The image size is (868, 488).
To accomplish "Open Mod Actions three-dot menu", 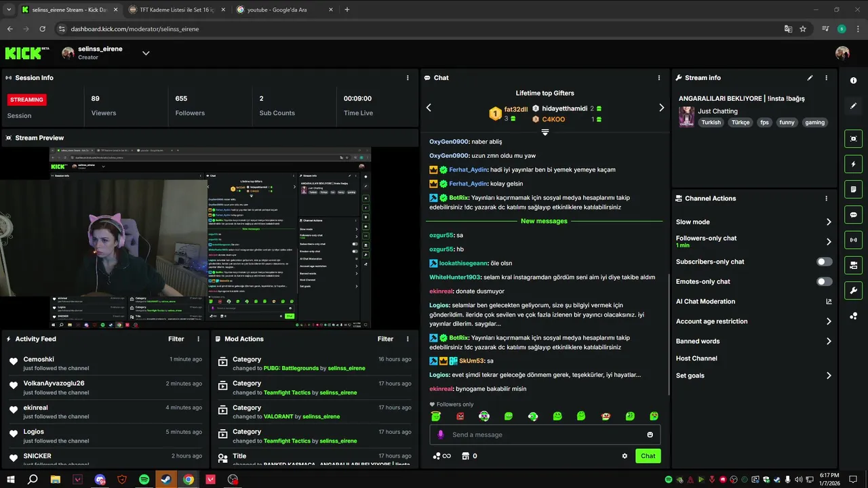I will pyautogui.click(x=408, y=339).
